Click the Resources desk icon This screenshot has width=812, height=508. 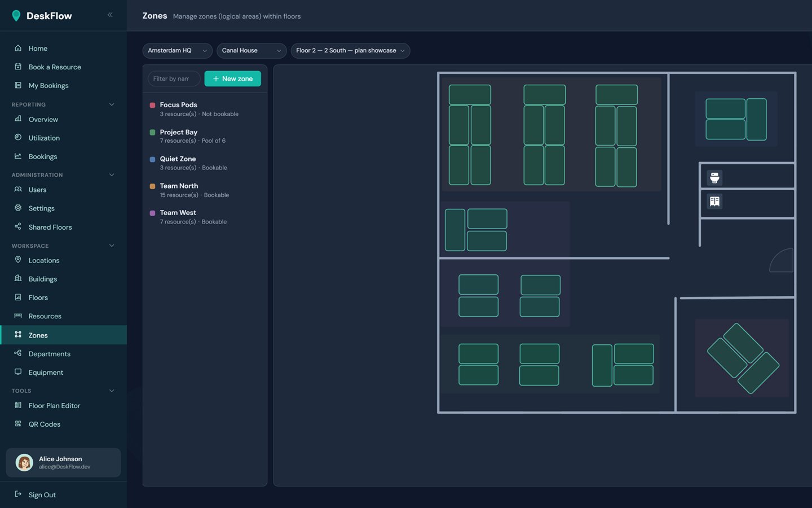click(18, 316)
